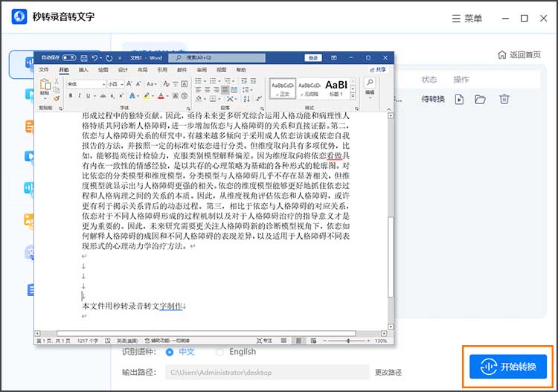Toggle show paragraph marks icon
The height and width of the screenshot is (392, 558).
259,98
